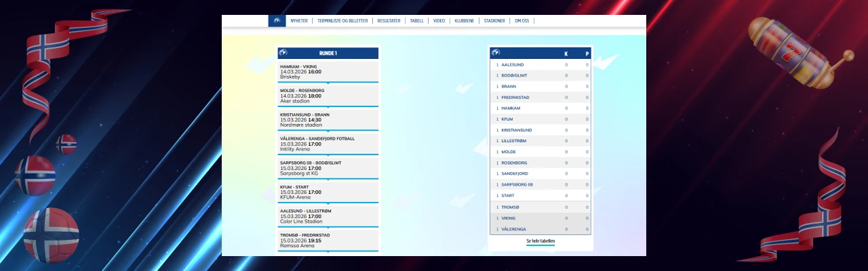Click the Romssa Arena venue text

coord(298,245)
